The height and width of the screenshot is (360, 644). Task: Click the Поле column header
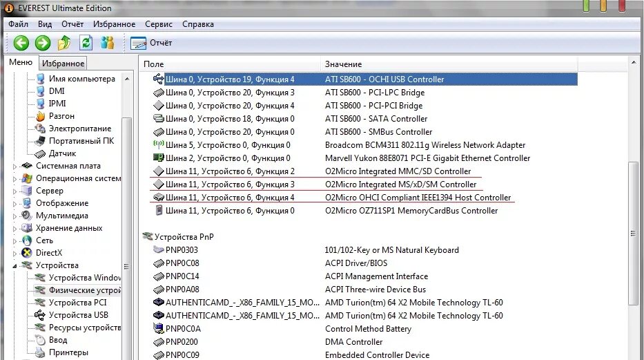[230, 64]
